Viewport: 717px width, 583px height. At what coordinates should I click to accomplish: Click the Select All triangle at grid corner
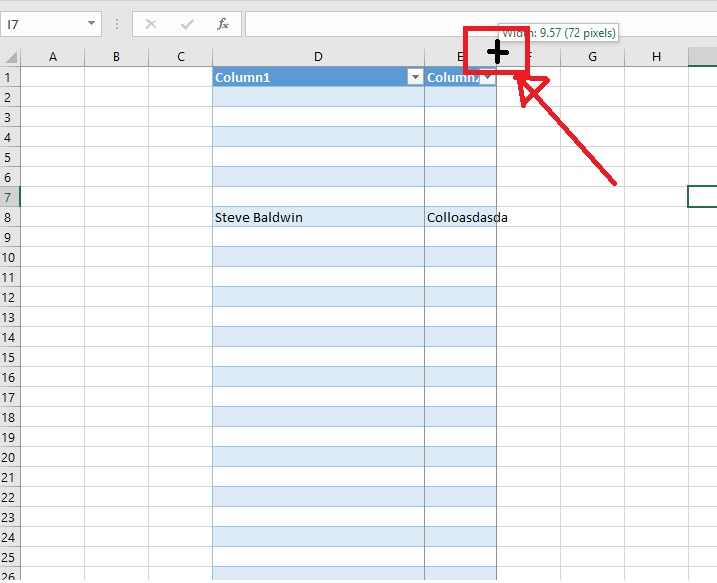coord(11,57)
